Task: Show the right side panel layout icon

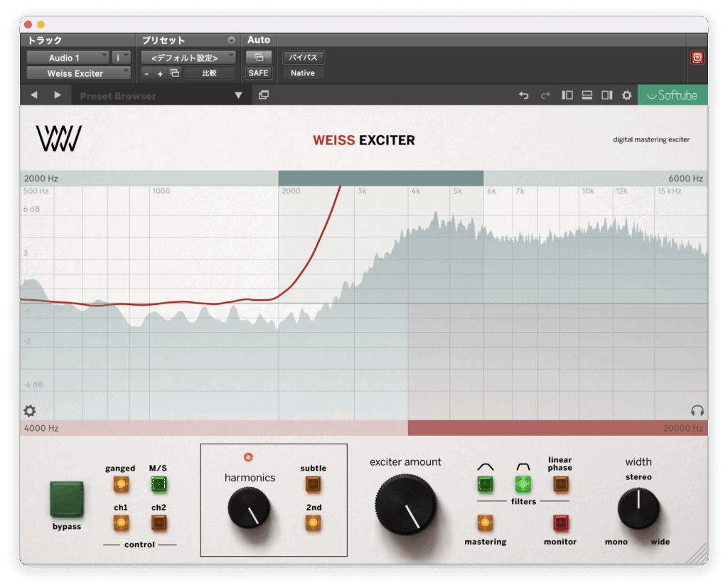Action: click(607, 95)
